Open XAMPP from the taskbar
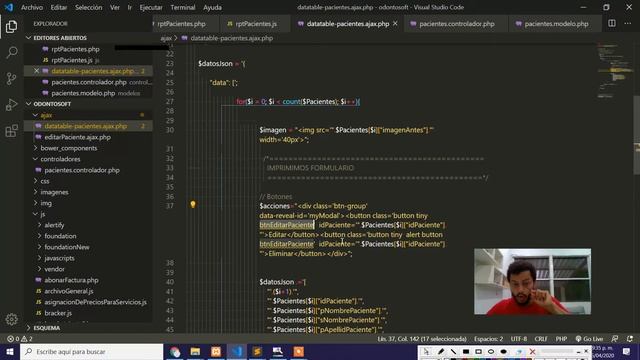The width and height of the screenshot is (640, 360). [x=216, y=352]
